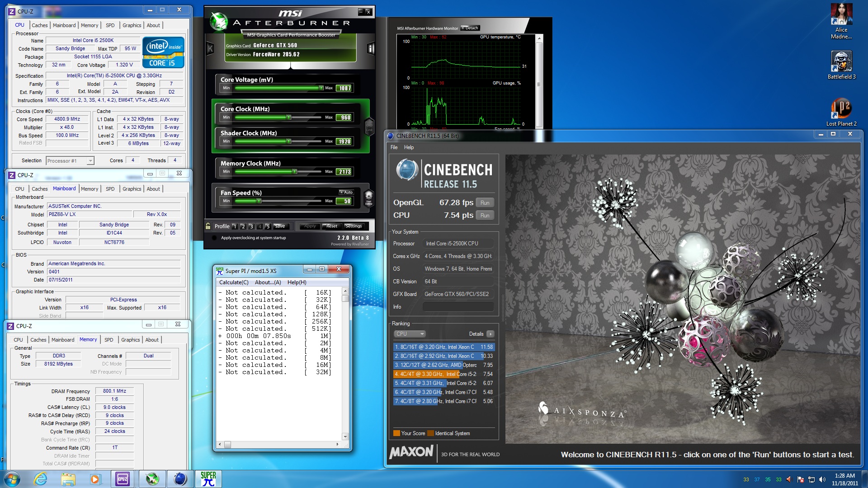Open Cinebench Help menu
This screenshot has height=488, width=868.
(409, 147)
